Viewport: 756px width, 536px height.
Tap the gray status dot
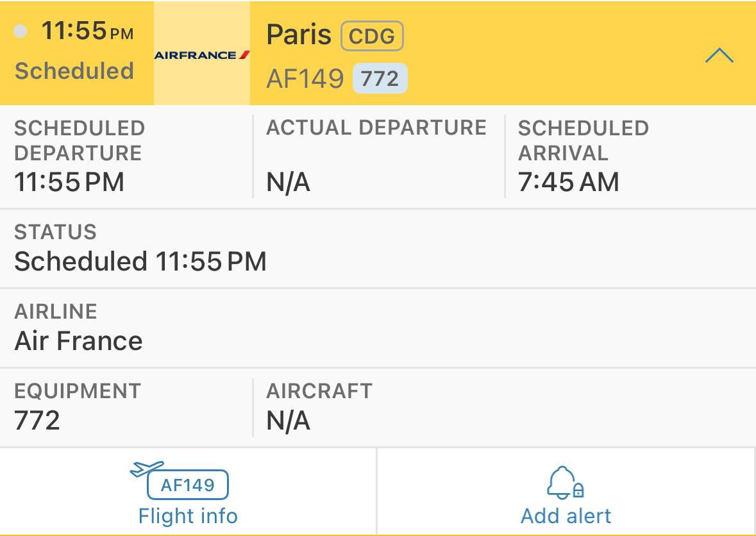[21, 31]
